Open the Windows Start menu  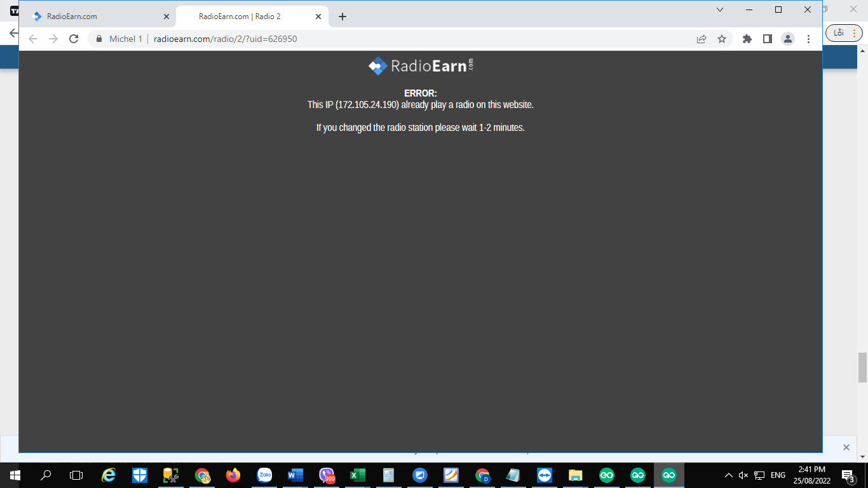tap(15, 475)
